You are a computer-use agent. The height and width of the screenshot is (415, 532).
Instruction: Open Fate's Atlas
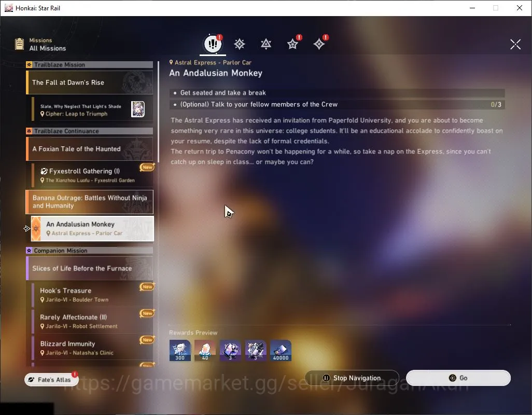coord(51,379)
